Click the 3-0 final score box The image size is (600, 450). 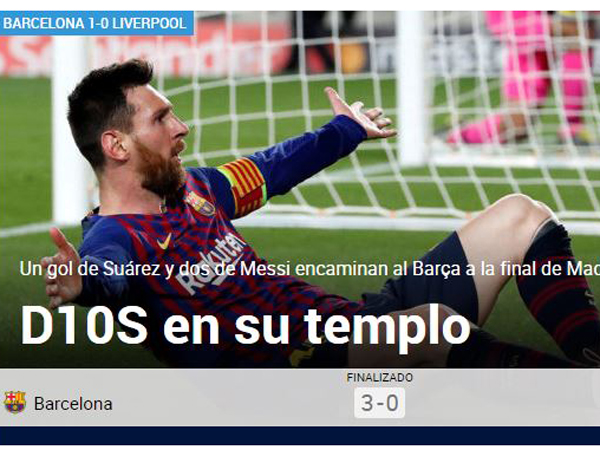(379, 403)
